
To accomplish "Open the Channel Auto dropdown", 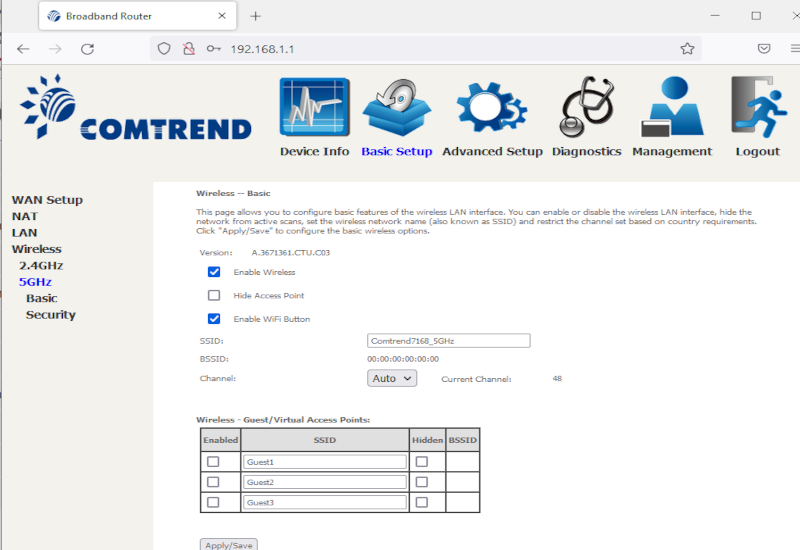I will point(392,379).
